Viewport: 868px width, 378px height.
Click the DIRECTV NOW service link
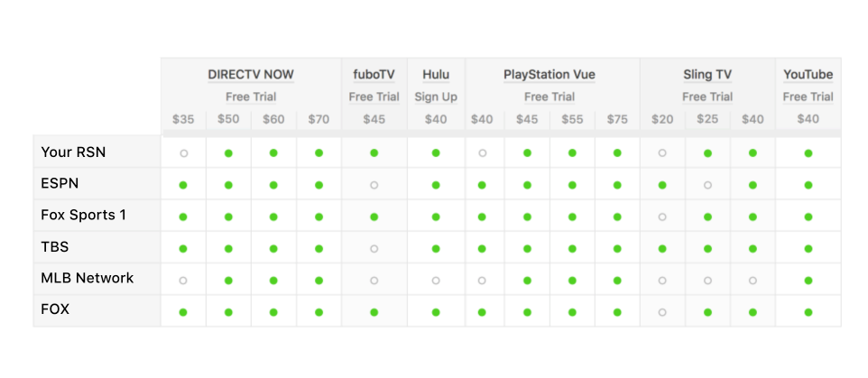coord(251,74)
